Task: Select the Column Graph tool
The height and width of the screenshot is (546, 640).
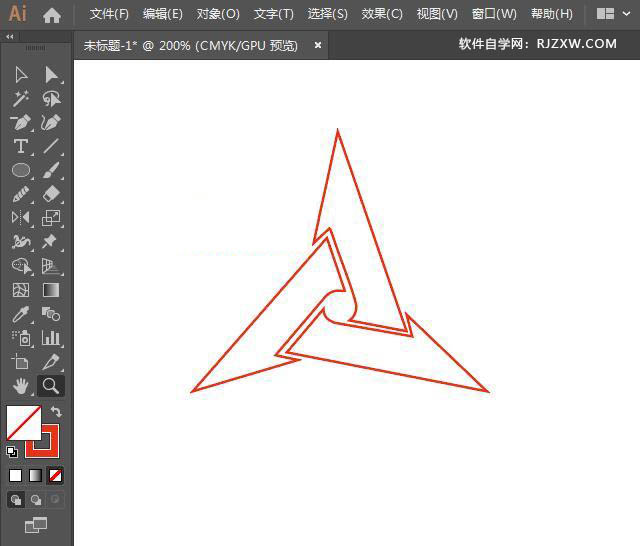Action: click(x=51, y=338)
